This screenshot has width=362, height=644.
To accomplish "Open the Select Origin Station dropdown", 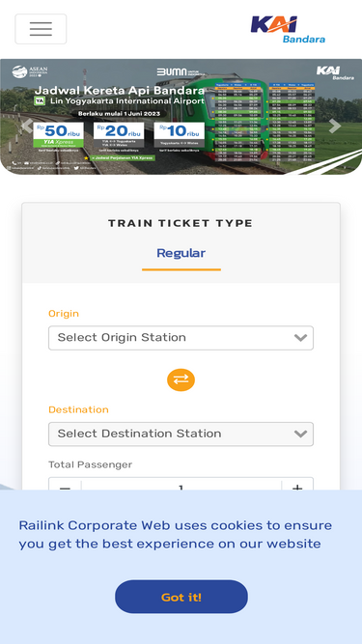I will (x=181, y=338).
